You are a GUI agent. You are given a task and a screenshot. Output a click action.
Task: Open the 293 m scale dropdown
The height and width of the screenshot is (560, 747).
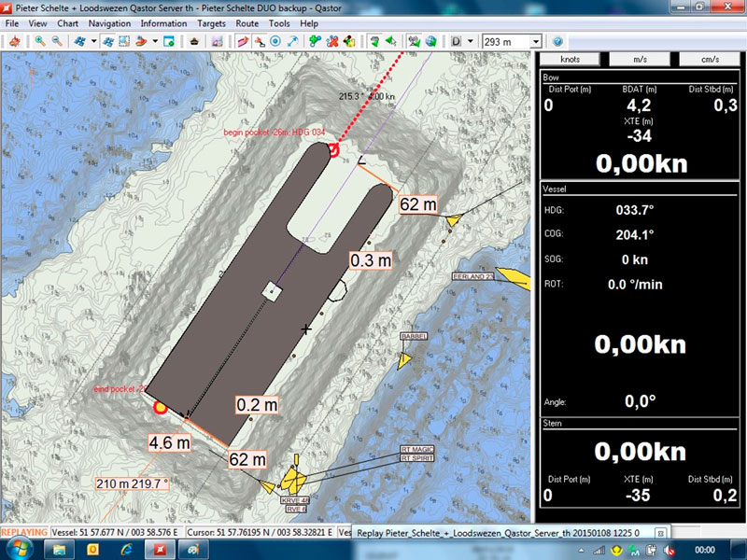pos(535,41)
